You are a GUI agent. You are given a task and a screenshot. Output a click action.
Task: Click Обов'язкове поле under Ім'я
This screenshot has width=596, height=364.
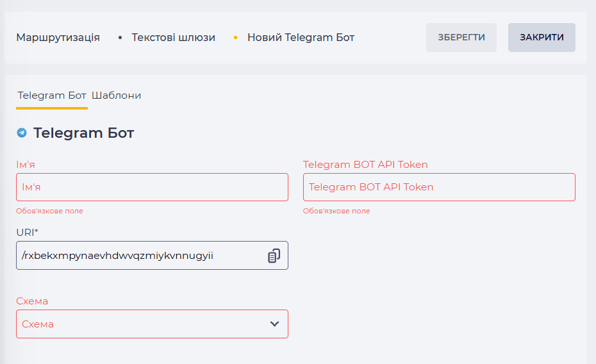click(49, 211)
